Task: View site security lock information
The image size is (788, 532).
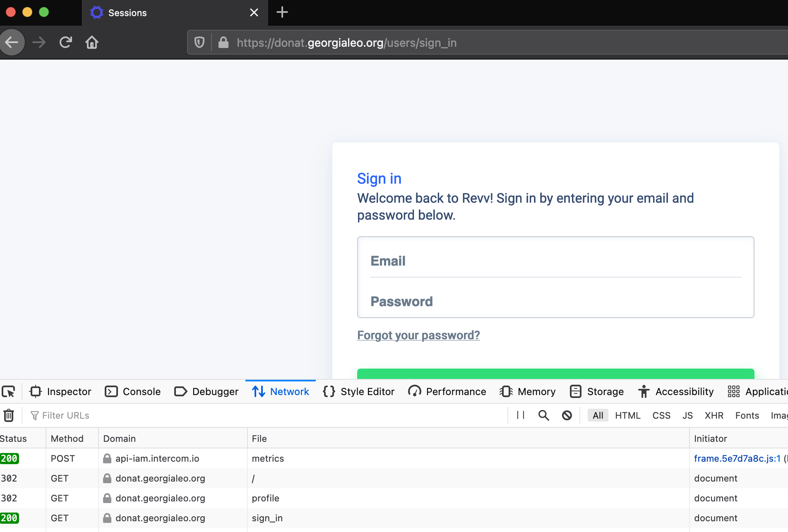Action: coord(223,42)
